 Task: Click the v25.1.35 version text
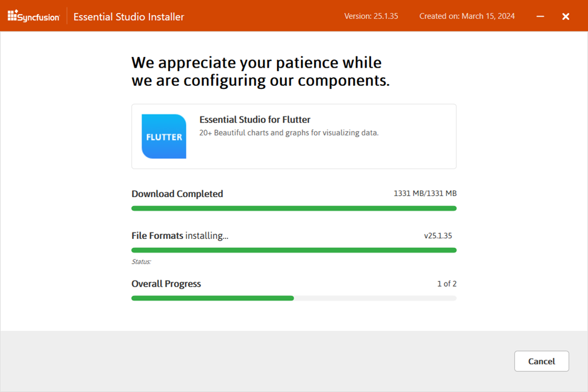point(438,235)
